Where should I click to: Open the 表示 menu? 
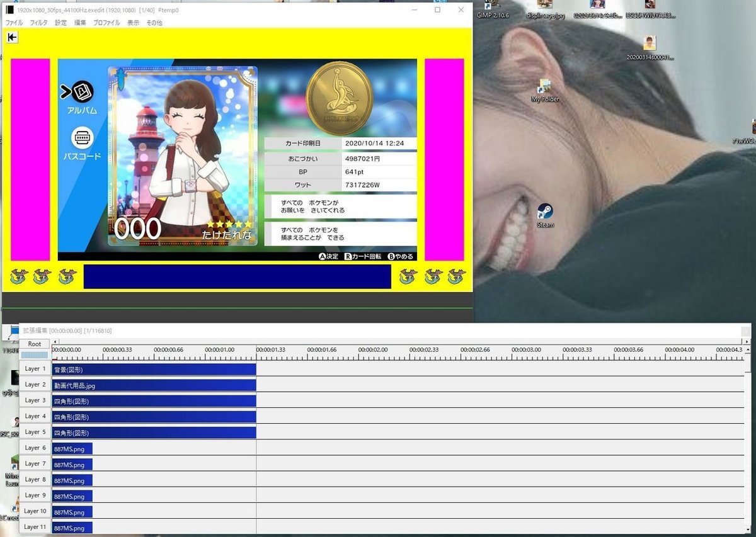tap(133, 23)
